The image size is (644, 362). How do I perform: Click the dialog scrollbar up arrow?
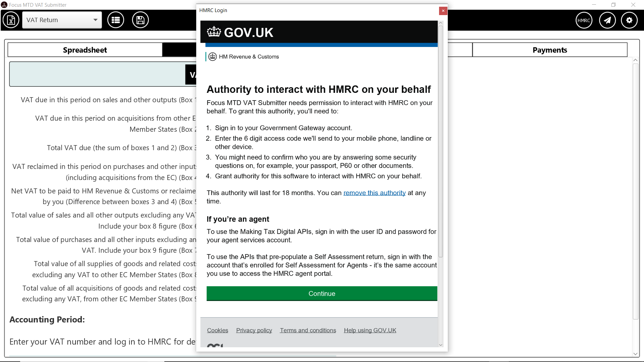[x=441, y=23]
